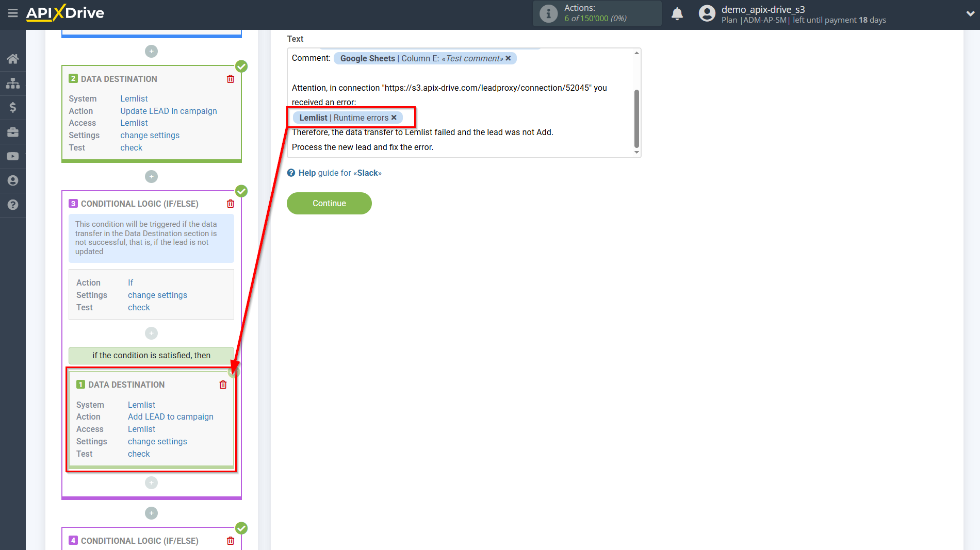Open the profile sidebar icon

pyautogui.click(x=13, y=180)
